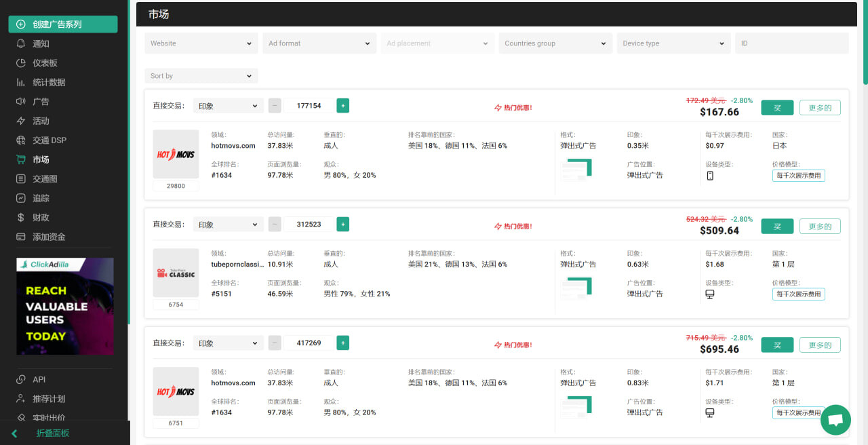Click the lightning bolt 活动 icon
868x445 pixels.
click(21, 121)
